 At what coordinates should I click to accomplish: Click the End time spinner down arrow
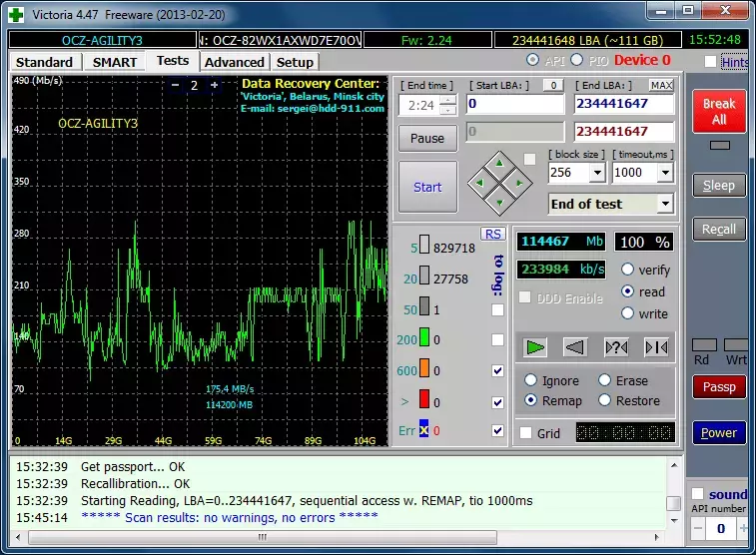click(448, 111)
